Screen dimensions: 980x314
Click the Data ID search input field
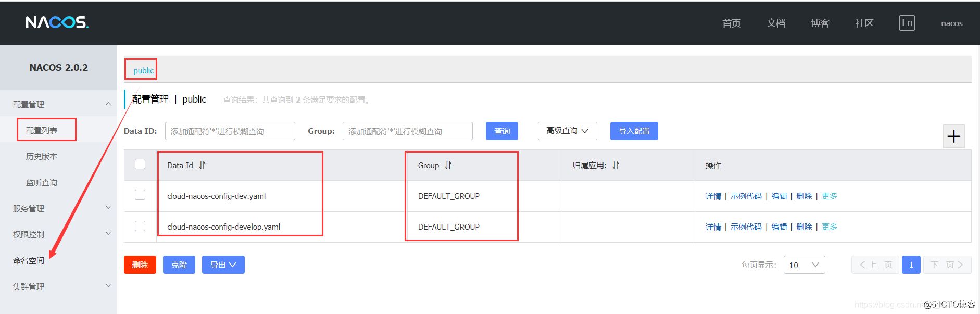[x=230, y=131]
